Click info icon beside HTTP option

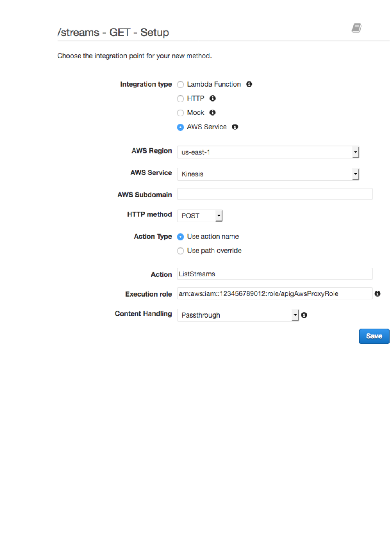pyautogui.click(x=213, y=98)
